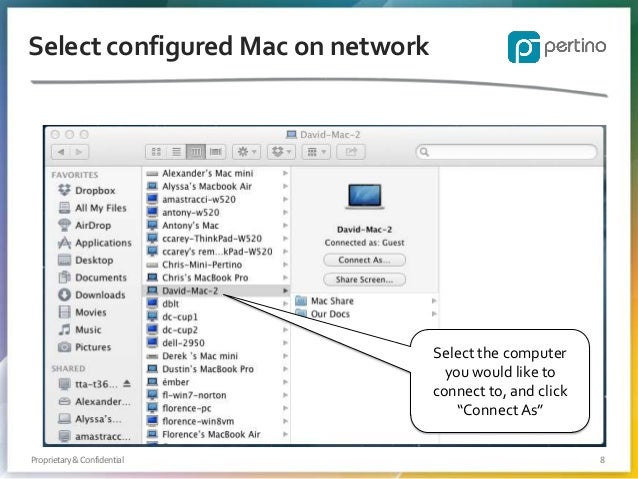Expand arrow beside David-Mac-2
The height and width of the screenshot is (479, 638).
point(285,291)
